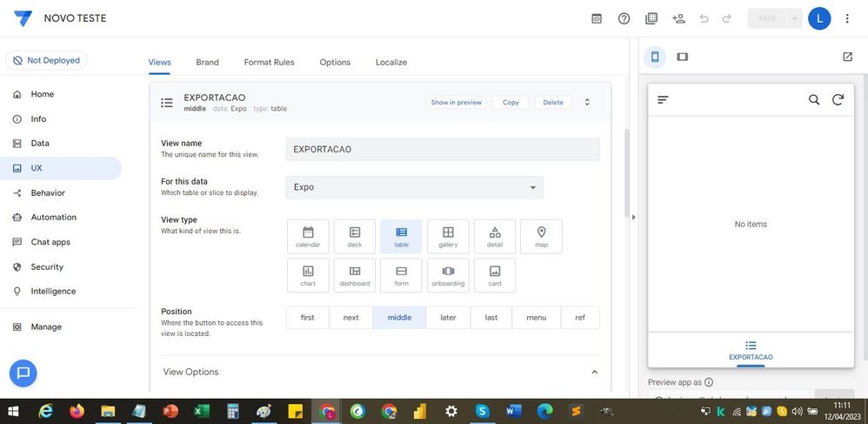Open the Brand tab
This screenshot has height=424, width=868.
pyautogui.click(x=208, y=62)
